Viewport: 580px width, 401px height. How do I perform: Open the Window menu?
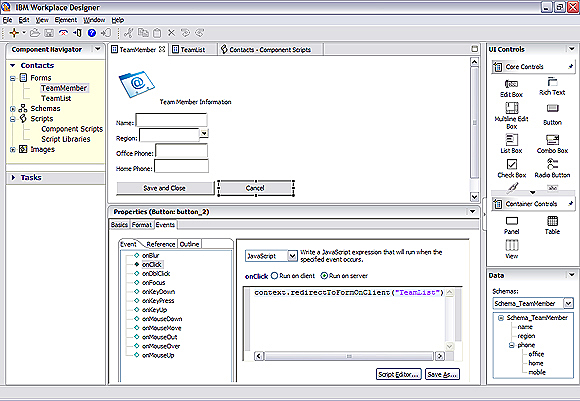94,20
